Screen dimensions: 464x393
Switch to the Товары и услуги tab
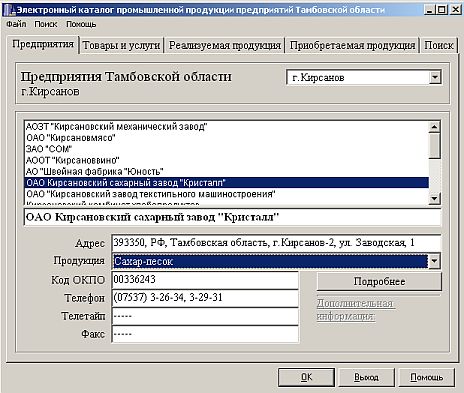[121, 45]
